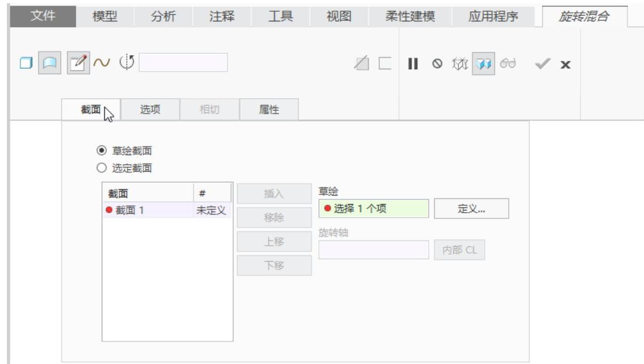644x364 pixels.
Task: Switch to the 视图 ribbon tab
Action: (339, 17)
